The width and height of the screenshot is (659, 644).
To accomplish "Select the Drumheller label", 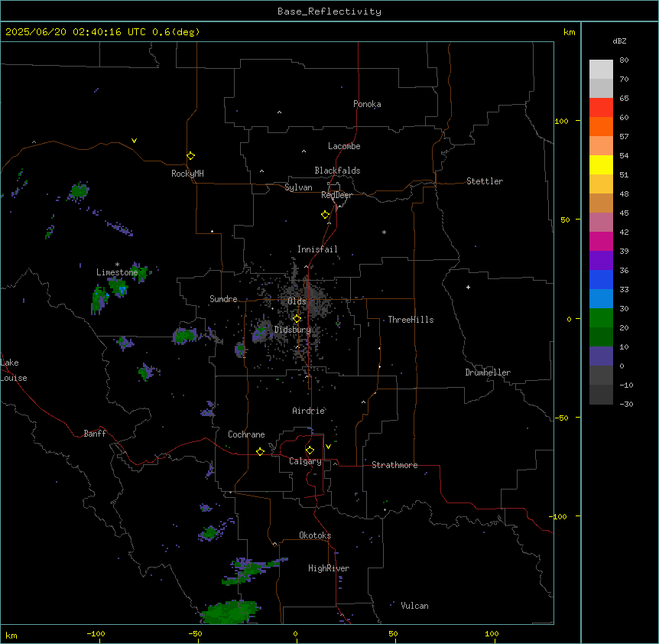I will coord(488,372).
